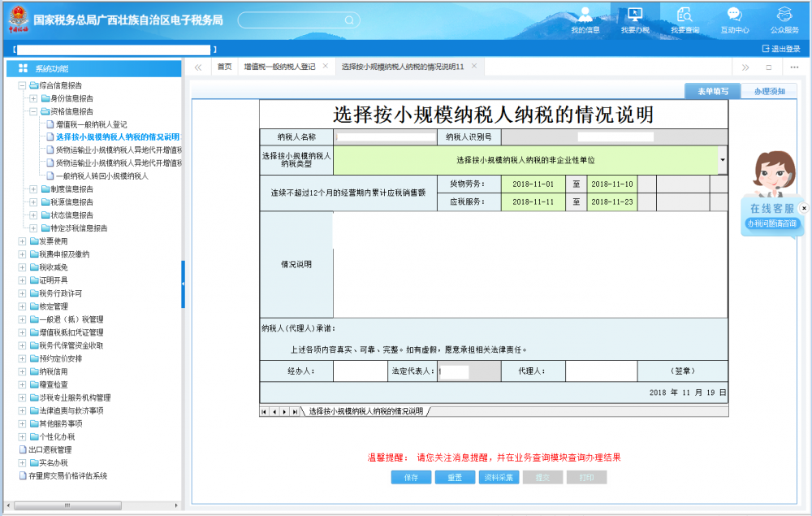
Task: Open the 纳税类型 dropdown arrow
Action: (x=723, y=160)
